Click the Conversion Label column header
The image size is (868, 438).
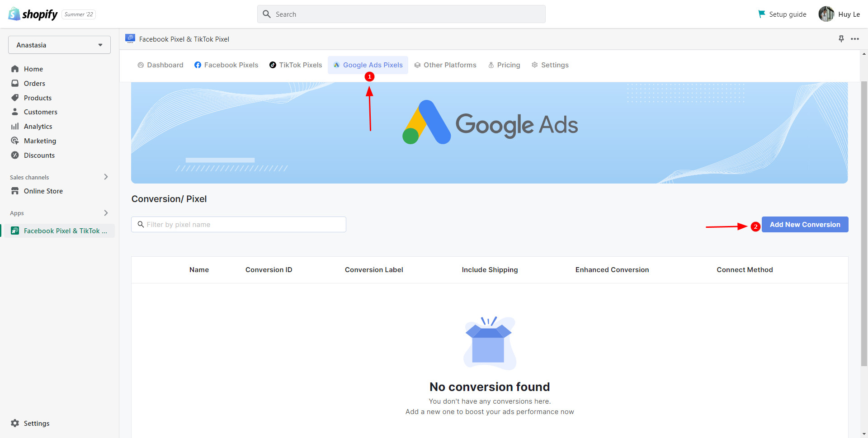[x=374, y=270]
